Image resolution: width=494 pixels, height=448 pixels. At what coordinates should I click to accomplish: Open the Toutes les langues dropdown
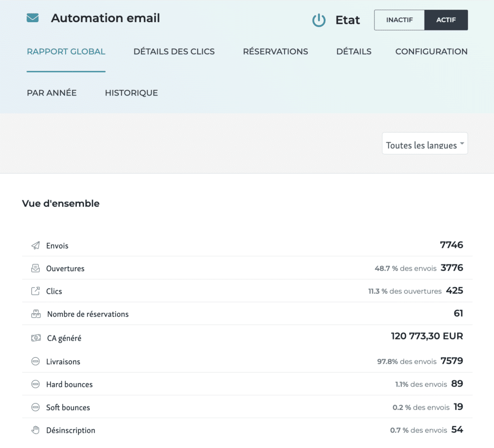click(x=425, y=144)
